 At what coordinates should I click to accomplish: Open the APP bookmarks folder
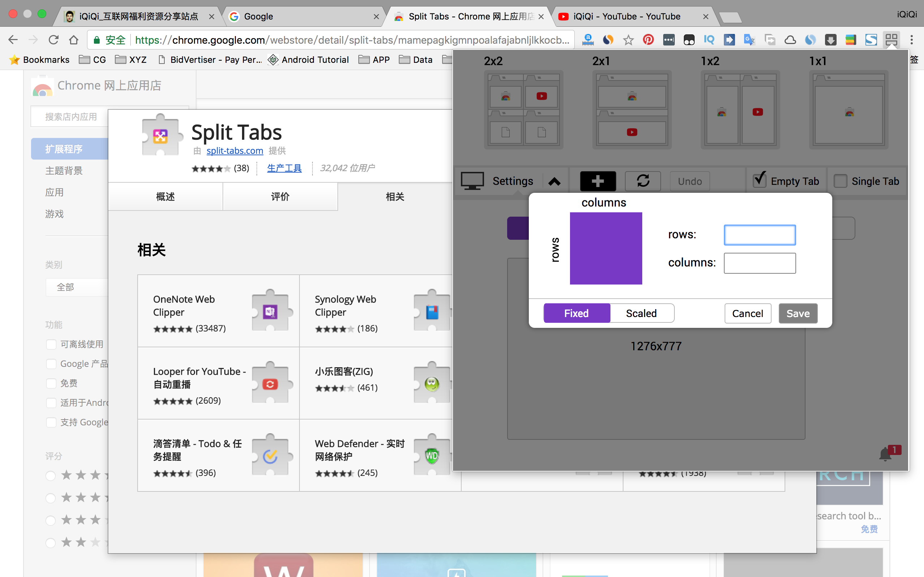pos(374,60)
